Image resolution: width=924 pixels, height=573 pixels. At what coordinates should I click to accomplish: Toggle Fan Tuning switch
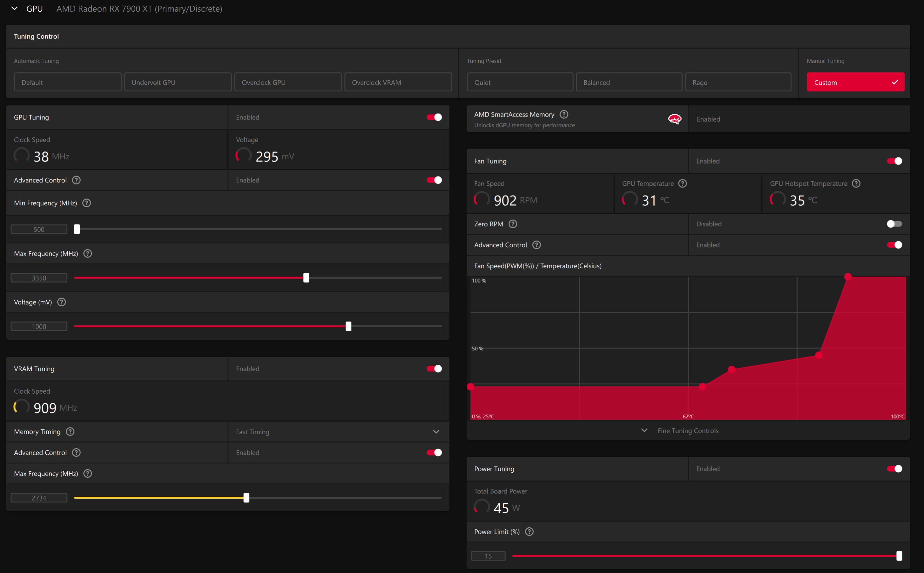(x=894, y=161)
